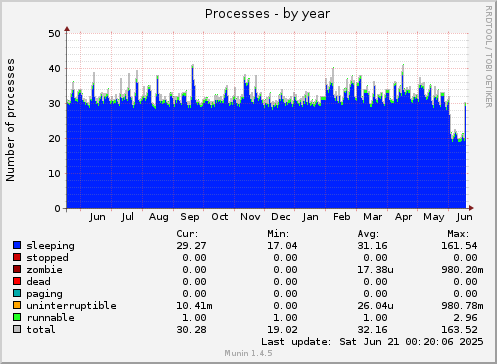Click total current value 30.28
497x364 pixels.
[x=192, y=330]
